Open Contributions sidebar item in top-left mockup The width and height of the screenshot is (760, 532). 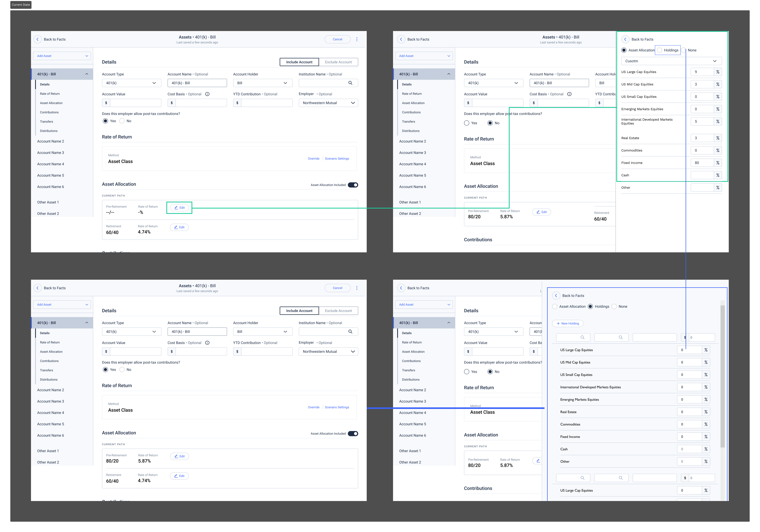(x=49, y=112)
